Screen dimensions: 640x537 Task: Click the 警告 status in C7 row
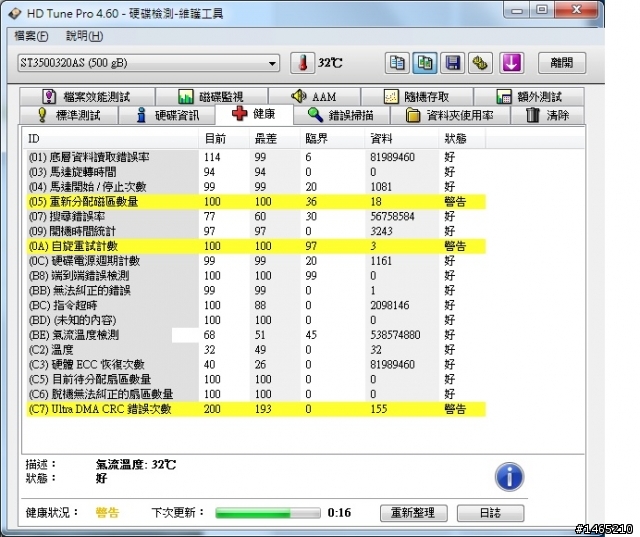[455, 409]
